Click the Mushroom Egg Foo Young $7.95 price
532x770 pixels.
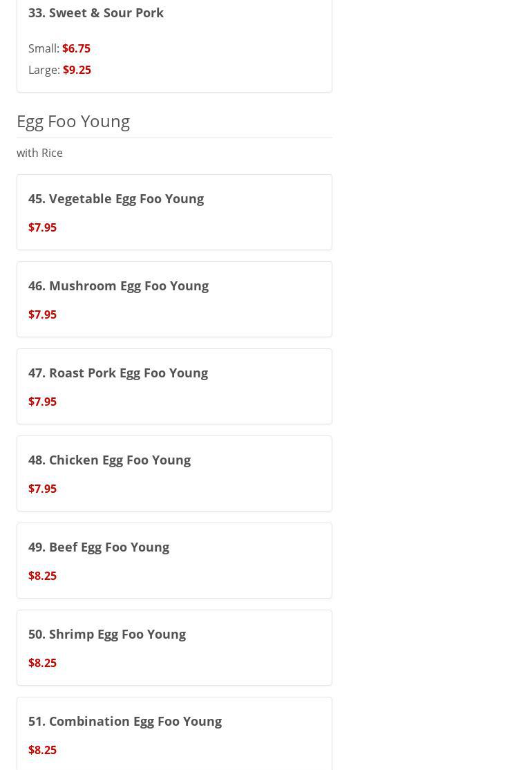(42, 314)
